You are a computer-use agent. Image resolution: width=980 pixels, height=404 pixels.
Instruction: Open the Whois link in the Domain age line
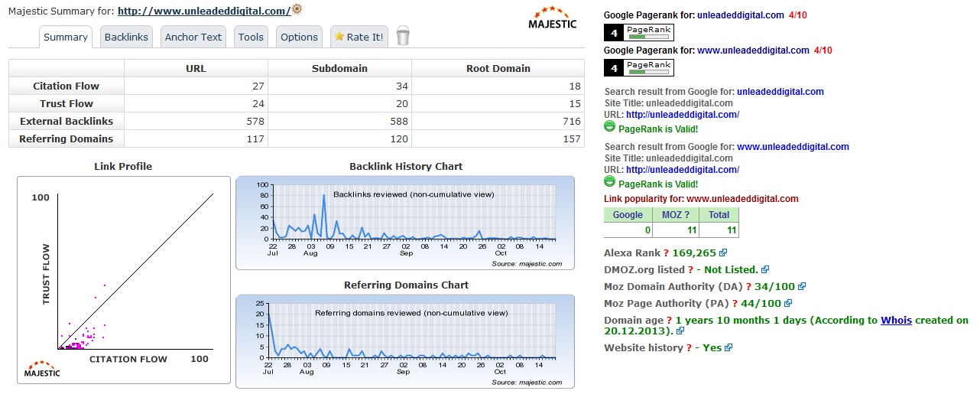tap(896, 321)
